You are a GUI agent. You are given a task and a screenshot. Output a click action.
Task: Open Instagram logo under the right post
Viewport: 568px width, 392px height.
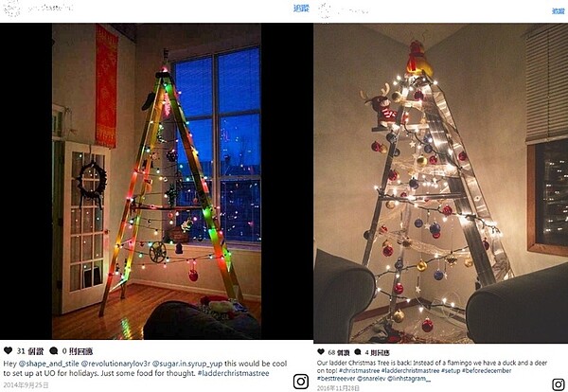pos(559,384)
